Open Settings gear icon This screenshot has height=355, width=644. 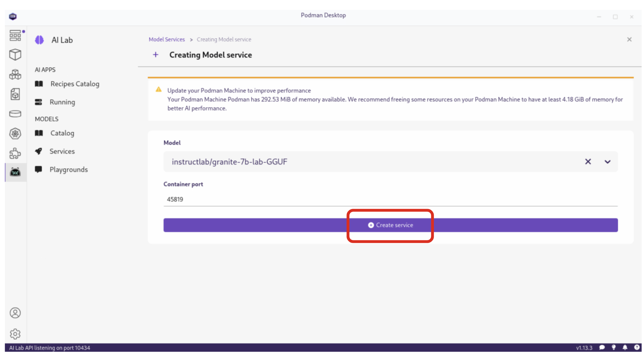(15, 334)
